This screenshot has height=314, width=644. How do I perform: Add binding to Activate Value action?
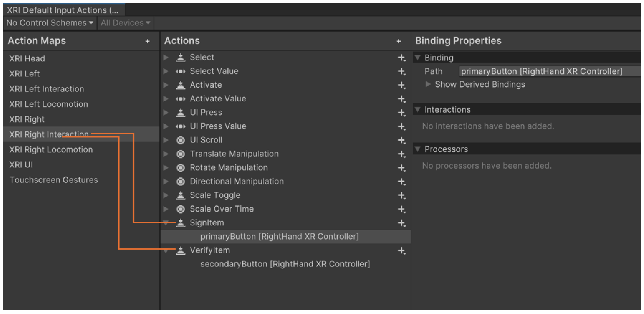pyautogui.click(x=402, y=99)
